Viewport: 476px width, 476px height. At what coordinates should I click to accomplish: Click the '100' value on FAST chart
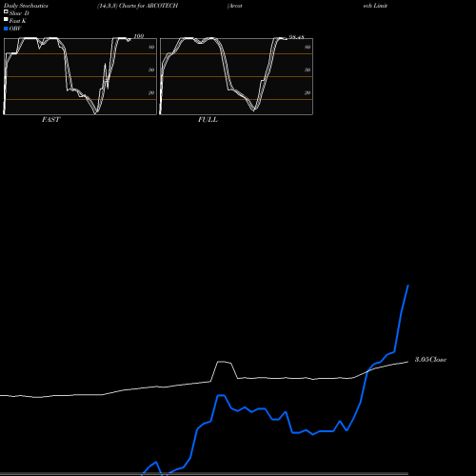tap(139, 36)
